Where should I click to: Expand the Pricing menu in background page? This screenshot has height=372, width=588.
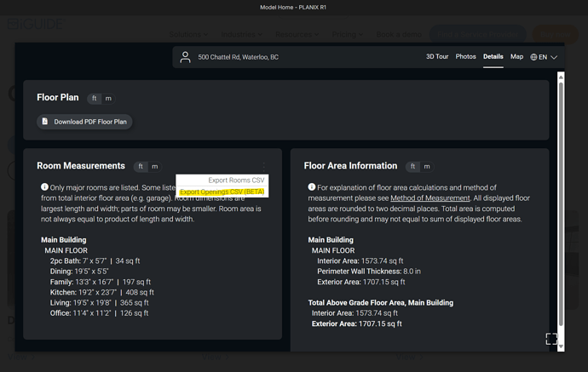(x=347, y=34)
